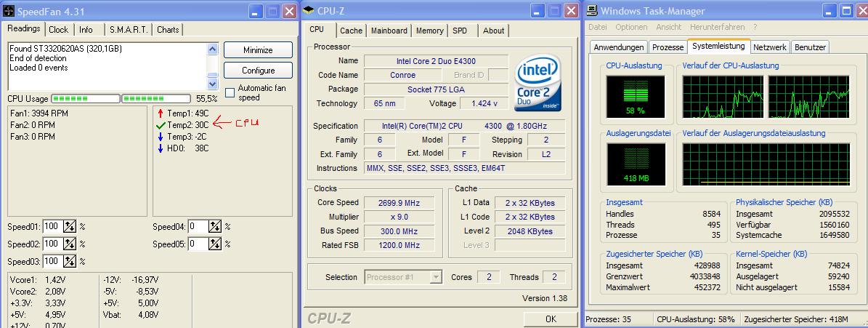
Task: Click the SpeedFan title bar app icon
Action: tap(8, 11)
